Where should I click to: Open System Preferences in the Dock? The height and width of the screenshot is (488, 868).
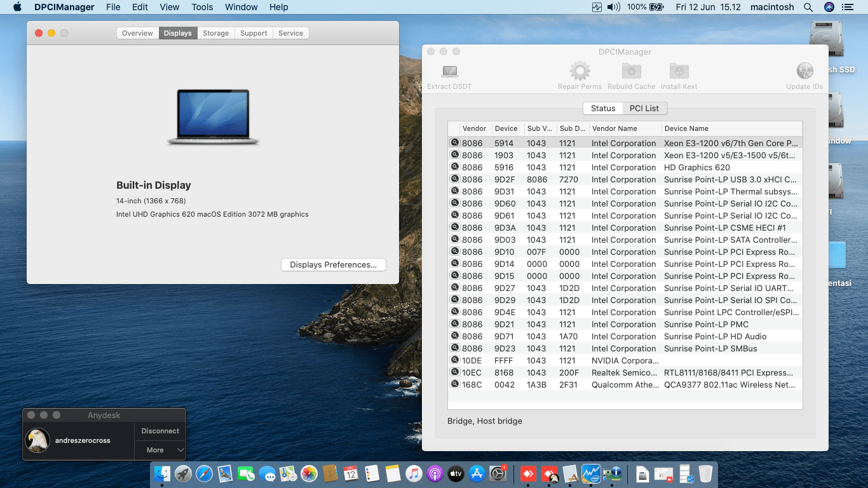point(498,473)
